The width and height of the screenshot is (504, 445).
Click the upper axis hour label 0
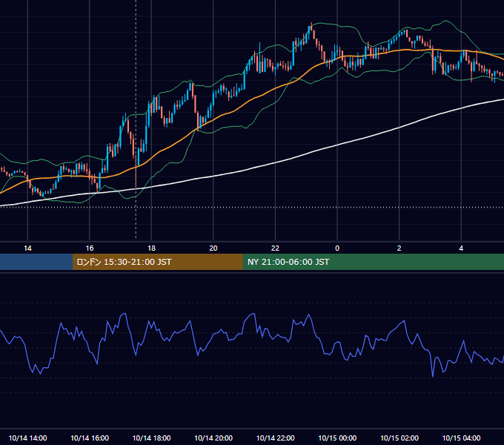pyautogui.click(x=337, y=248)
